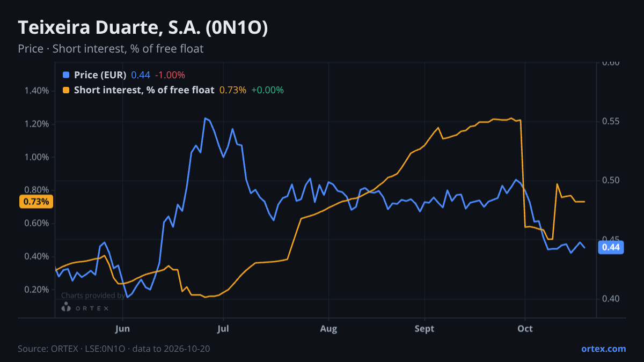Click the 0.80% left axis label

(x=36, y=190)
